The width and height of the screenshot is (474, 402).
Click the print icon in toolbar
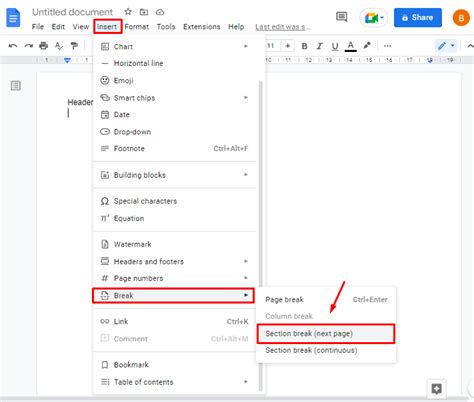click(x=43, y=46)
